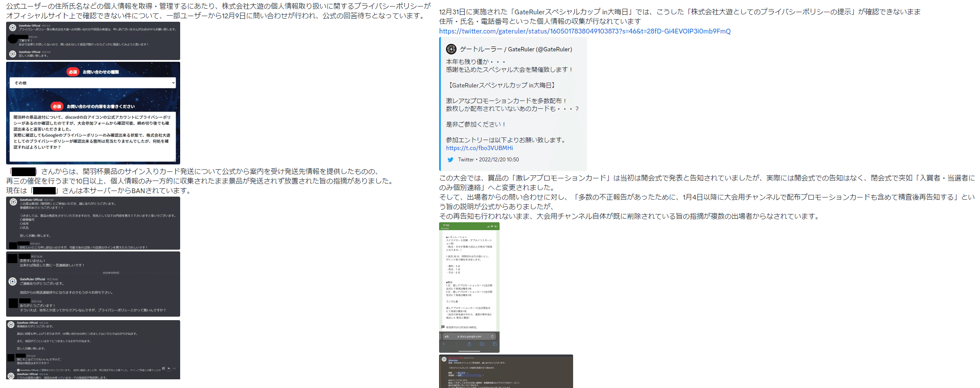Click the reply arrow icon in the Discord message actions
Image resolution: width=980 pixels, height=388 pixels.
click(x=169, y=368)
